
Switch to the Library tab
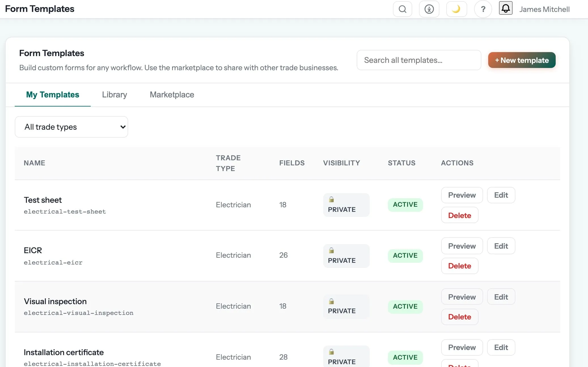(x=115, y=95)
